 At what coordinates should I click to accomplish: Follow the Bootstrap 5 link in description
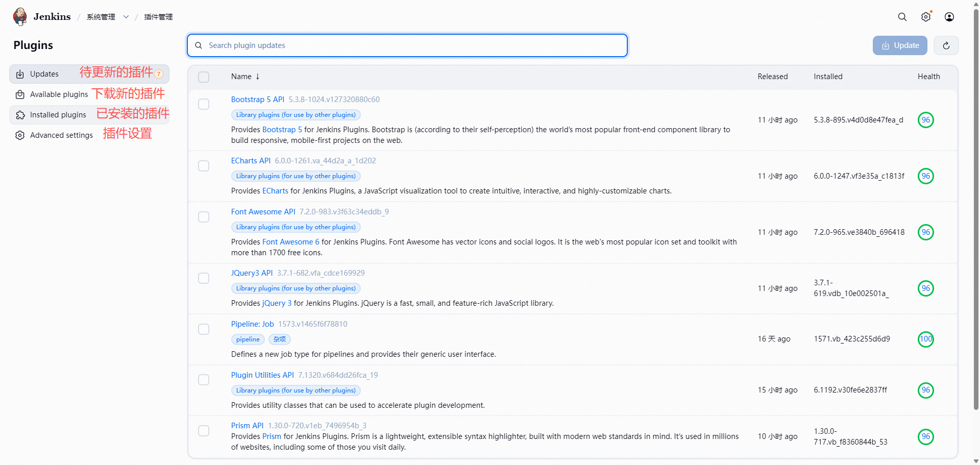[282, 130]
